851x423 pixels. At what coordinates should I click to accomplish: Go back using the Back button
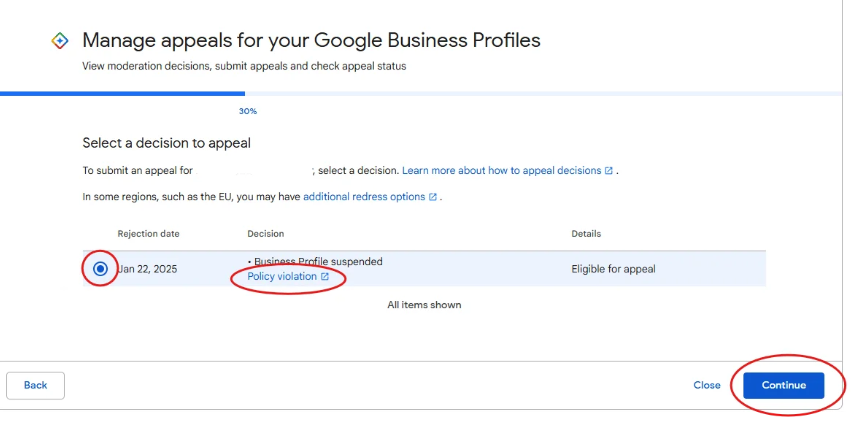[35, 385]
